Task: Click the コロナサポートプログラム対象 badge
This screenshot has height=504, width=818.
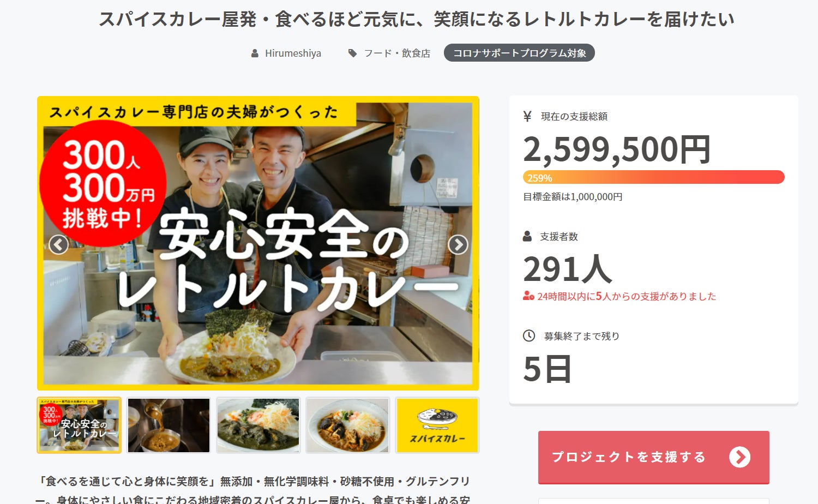Action: pos(519,53)
